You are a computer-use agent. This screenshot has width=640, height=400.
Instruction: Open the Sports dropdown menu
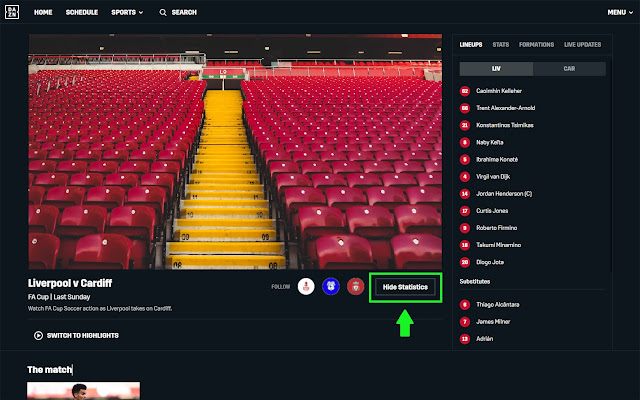(x=127, y=13)
